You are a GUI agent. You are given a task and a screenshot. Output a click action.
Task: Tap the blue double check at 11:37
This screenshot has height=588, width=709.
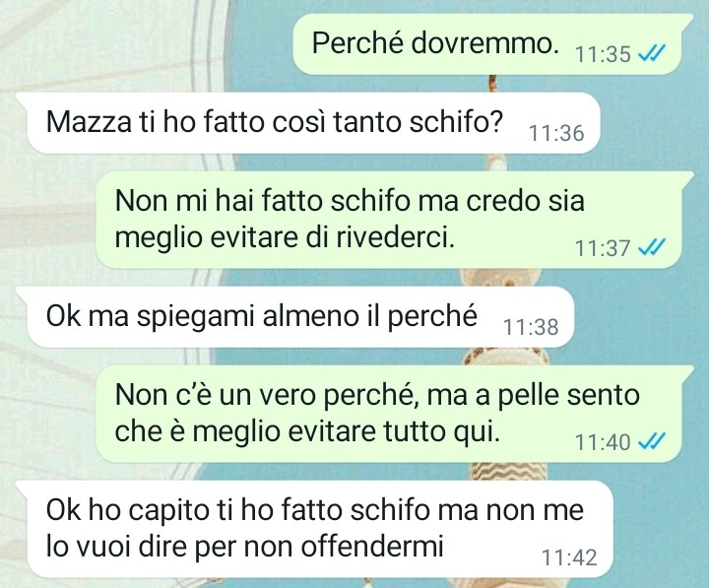click(651, 248)
